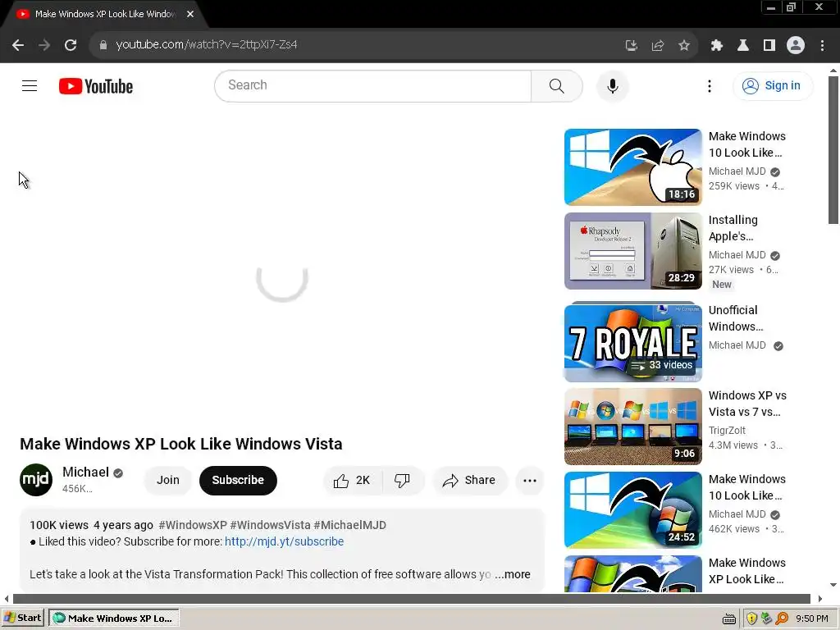This screenshot has height=630, width=840.
Task: Open 7 Royale playlist thumbnail
Action: pyautogui.click(x=632, y=342)
